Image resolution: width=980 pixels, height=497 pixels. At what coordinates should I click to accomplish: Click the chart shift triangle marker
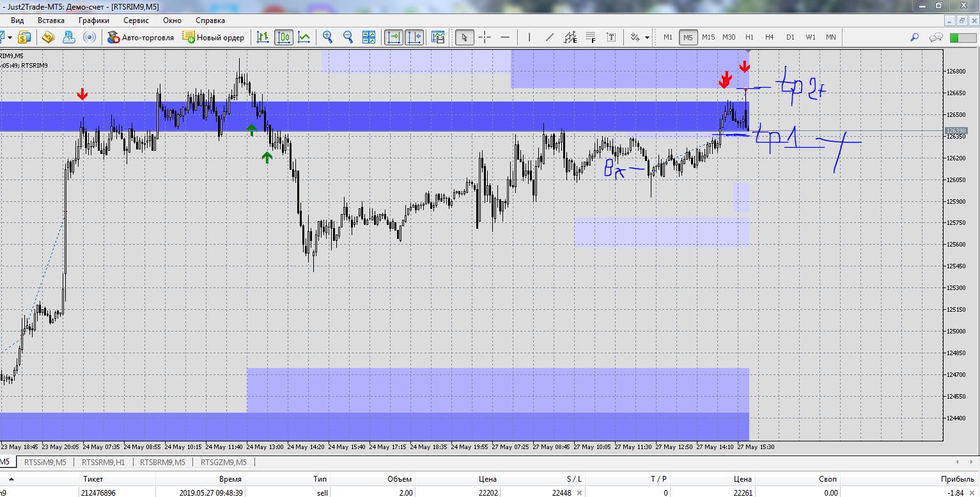(x=749, y=51)
